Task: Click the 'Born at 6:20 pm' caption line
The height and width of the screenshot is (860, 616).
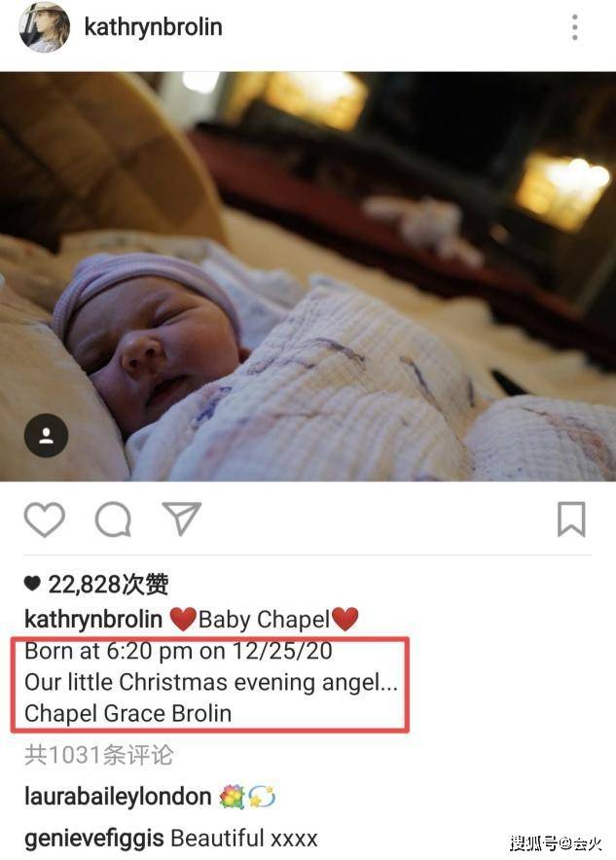Action: click(178, 651)
